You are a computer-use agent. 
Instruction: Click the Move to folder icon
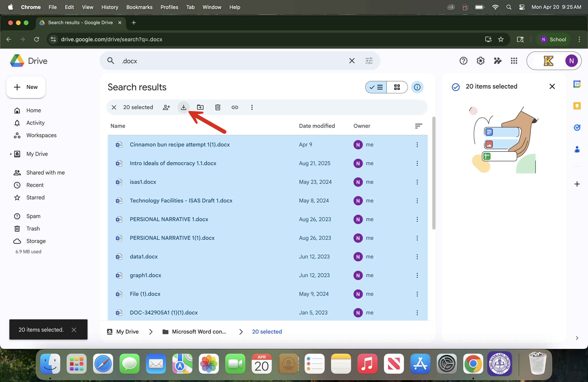pyautogui.click(x=200, y=107)
